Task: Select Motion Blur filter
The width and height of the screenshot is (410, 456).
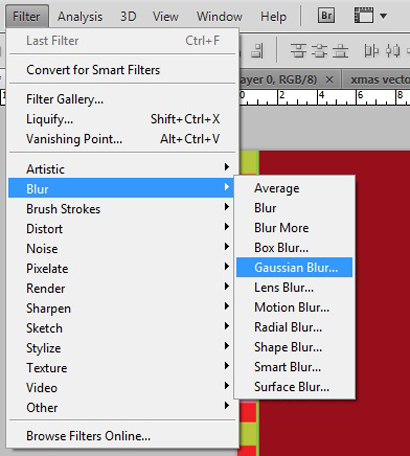Action: 294,307
